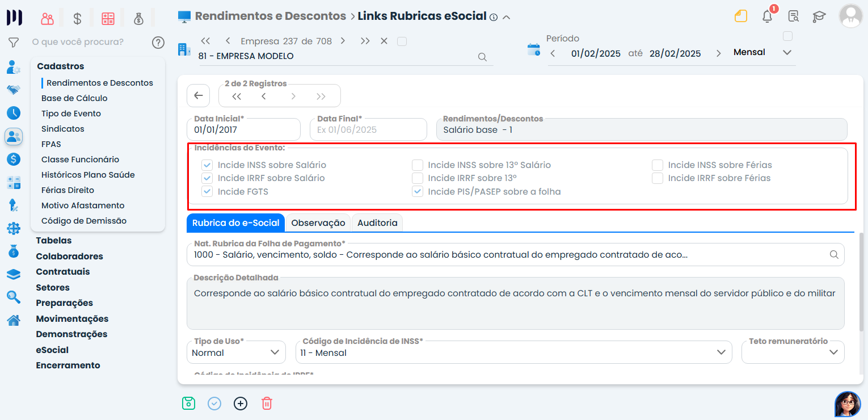Viewport: 868px width, 420px height.
Task: Toggle Incide IRRF sobre Salário checkbox
Action: pos(207,178)
